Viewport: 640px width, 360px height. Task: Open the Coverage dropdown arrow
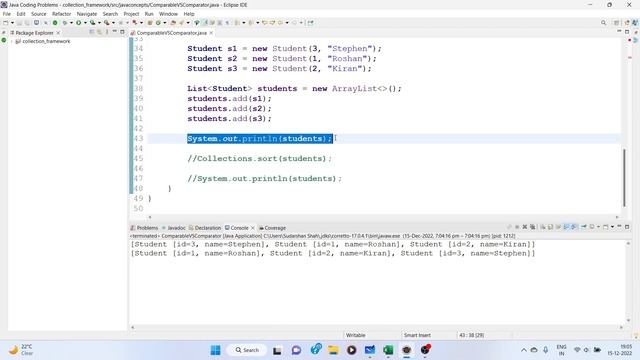[99, 23]
